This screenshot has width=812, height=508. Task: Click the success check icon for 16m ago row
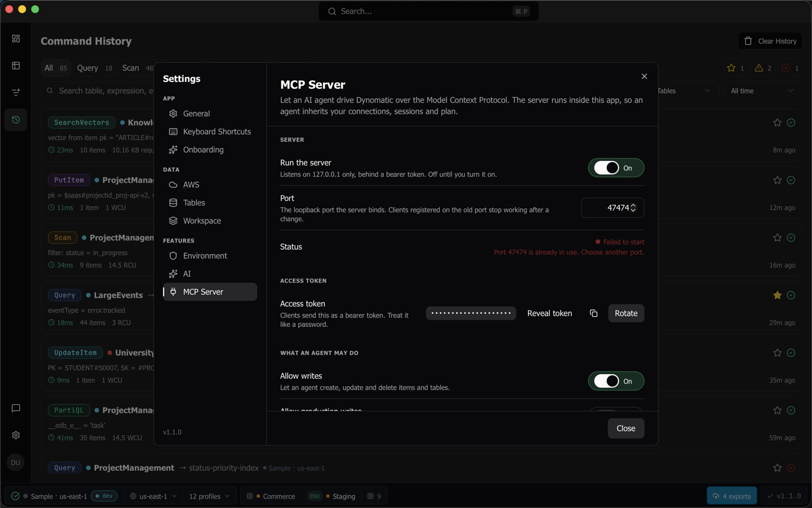791,238
